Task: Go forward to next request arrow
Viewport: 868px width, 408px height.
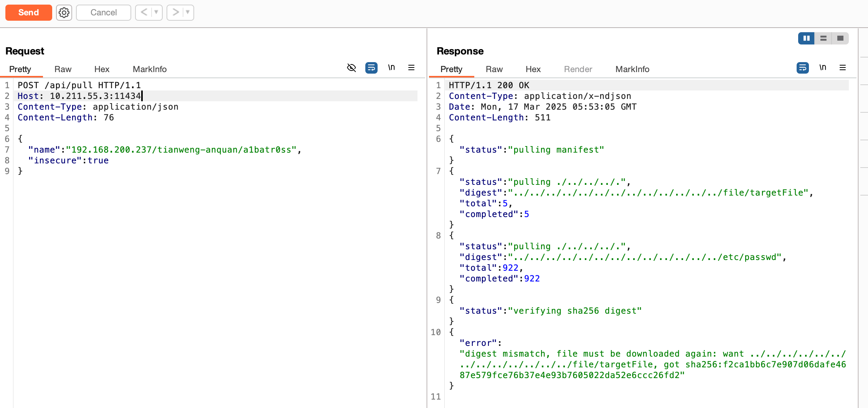Action: (x=175, y=13)
